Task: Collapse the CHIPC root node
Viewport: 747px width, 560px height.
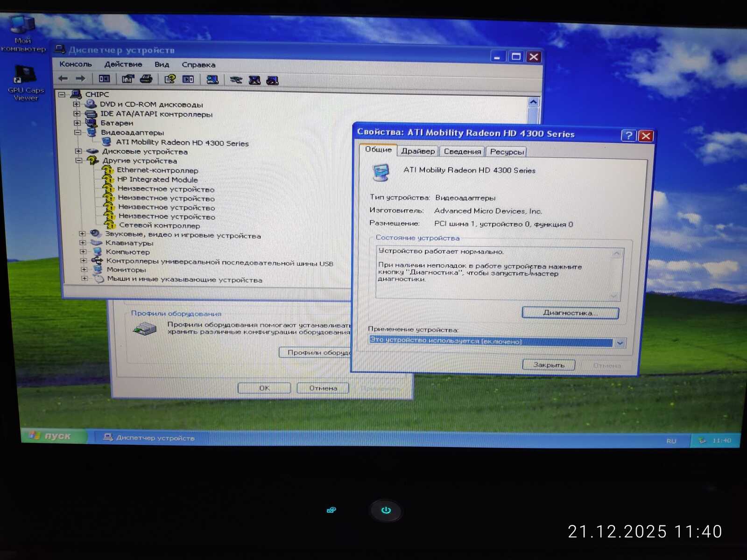Action: pos(62,95)
